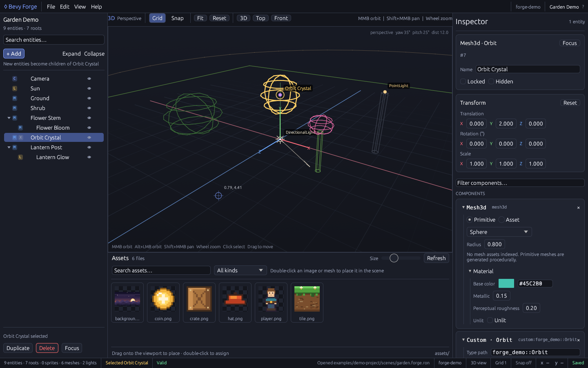588x368 pixels.
Task: Select the Primitive radio option
Action: 470,220
